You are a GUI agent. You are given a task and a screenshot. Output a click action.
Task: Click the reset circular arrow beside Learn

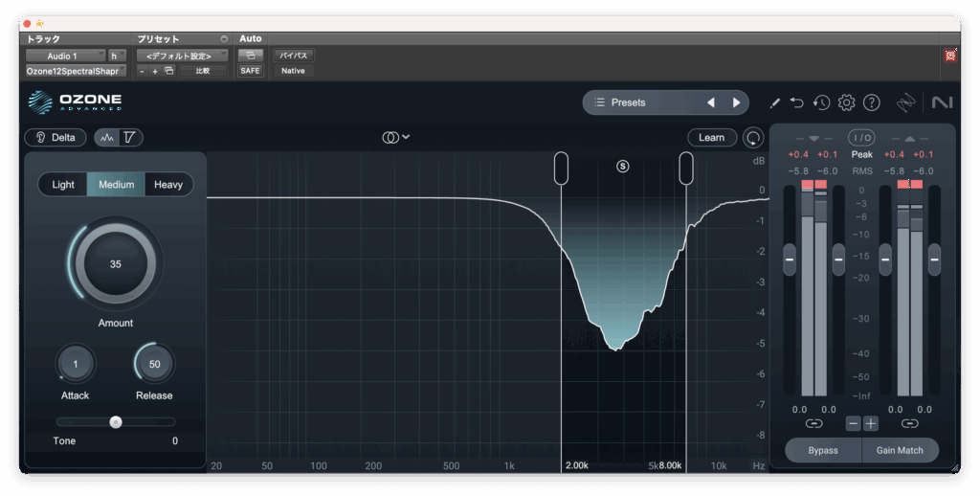754,138
